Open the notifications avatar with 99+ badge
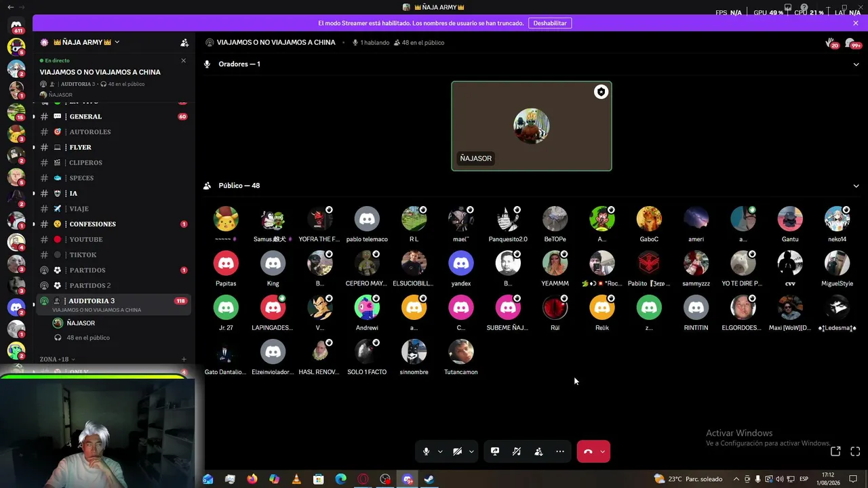This screenshot has width=868, height=488. tap(852, 43)
